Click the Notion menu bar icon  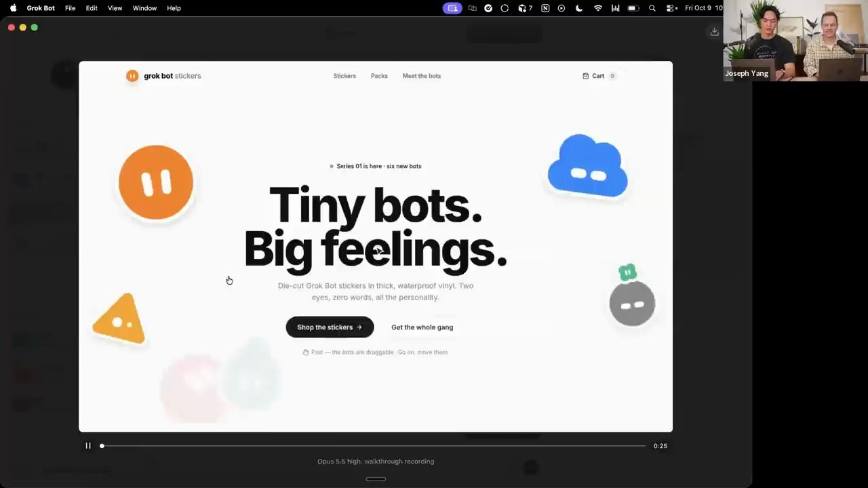pyautogui.click(x=545, y=8)
